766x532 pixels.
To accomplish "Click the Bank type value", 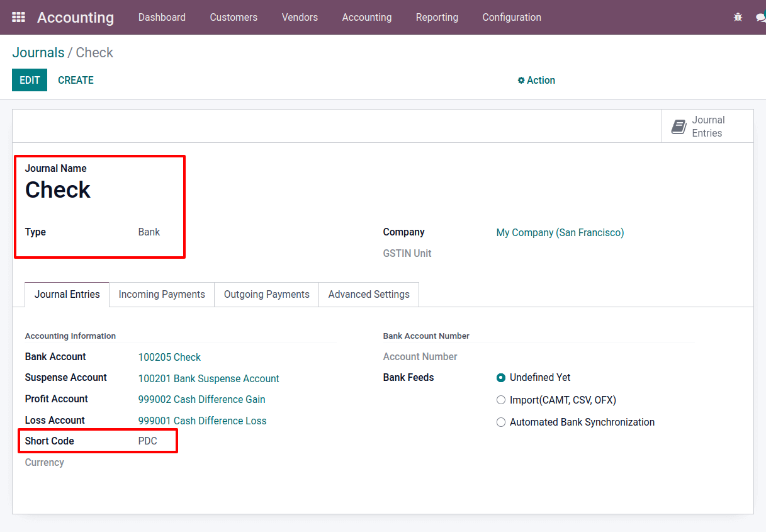I will click(x=149, y=232).
